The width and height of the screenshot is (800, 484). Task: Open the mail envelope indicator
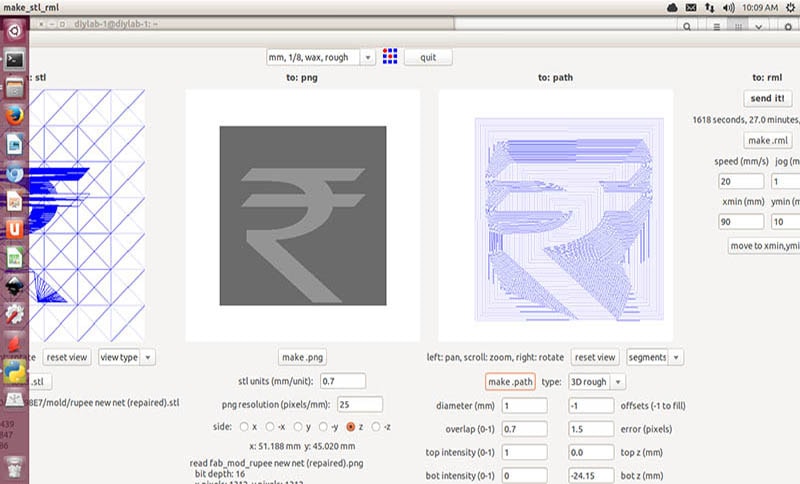click(691, 8)
